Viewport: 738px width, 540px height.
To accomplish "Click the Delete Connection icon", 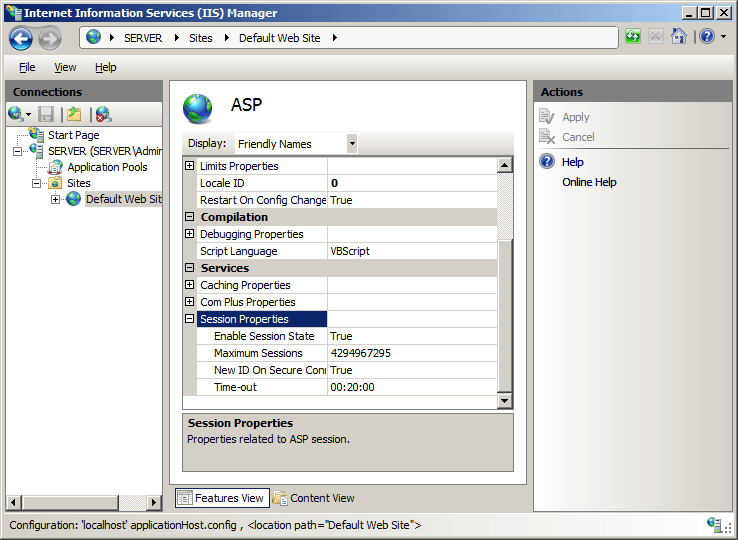I will pyautogui.click(x=103, y=114).
